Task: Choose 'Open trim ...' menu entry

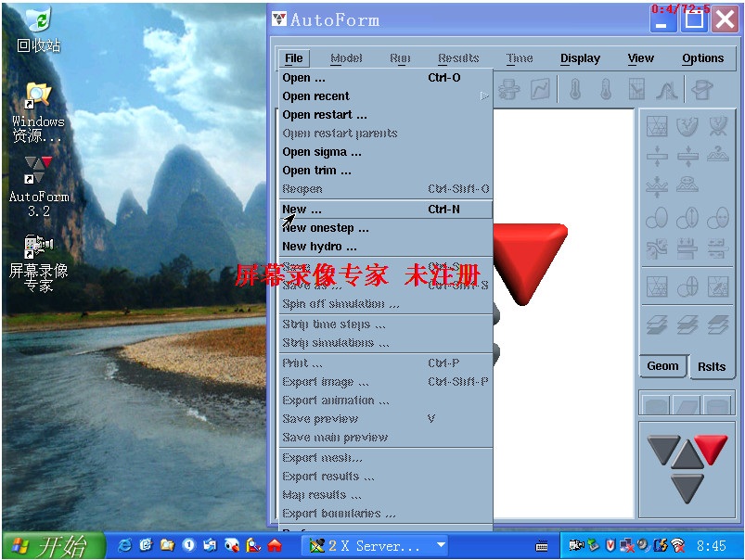Action: pos(385,171)
